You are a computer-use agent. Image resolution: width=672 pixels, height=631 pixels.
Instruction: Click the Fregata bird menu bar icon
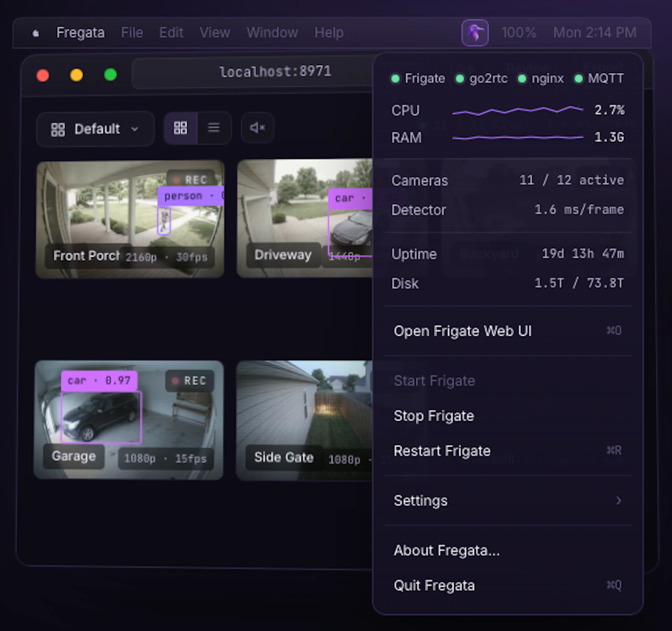click(475, 33)
